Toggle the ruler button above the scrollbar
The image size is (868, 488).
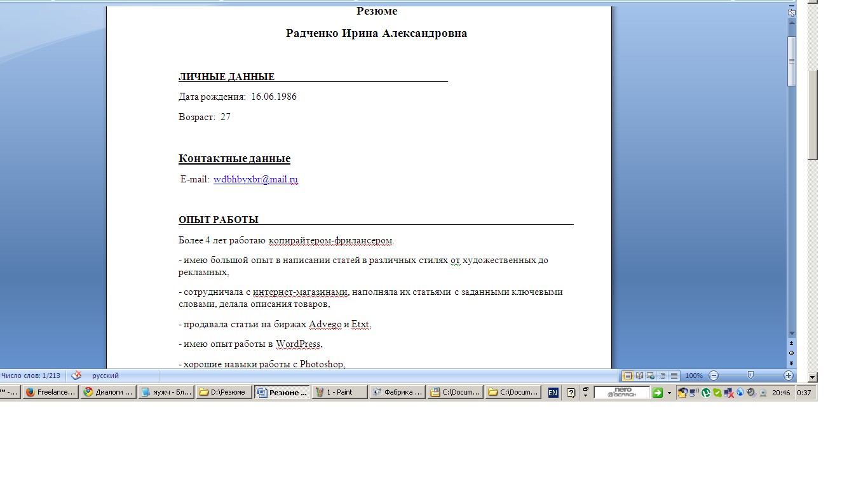tap(792, 12)
